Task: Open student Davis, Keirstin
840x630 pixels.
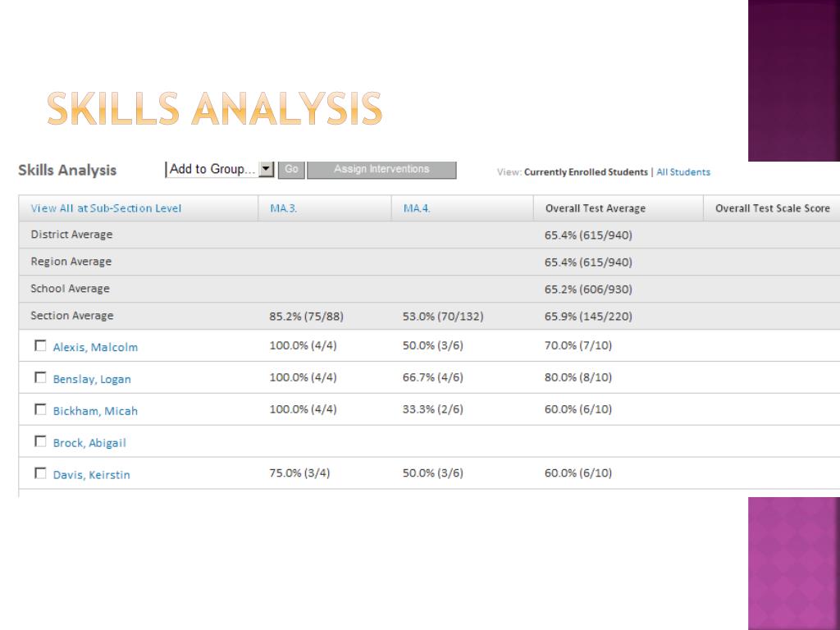Action: tap(92, 475)
